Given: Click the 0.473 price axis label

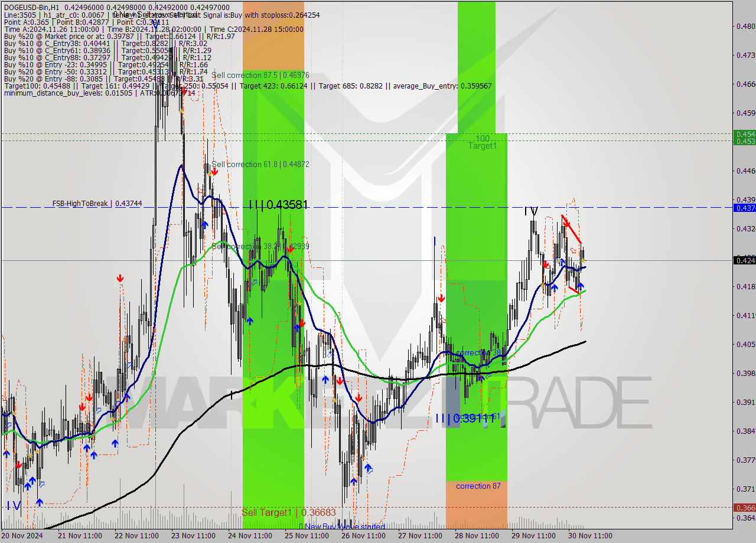Looking at the screenshot, I should 745,55.
